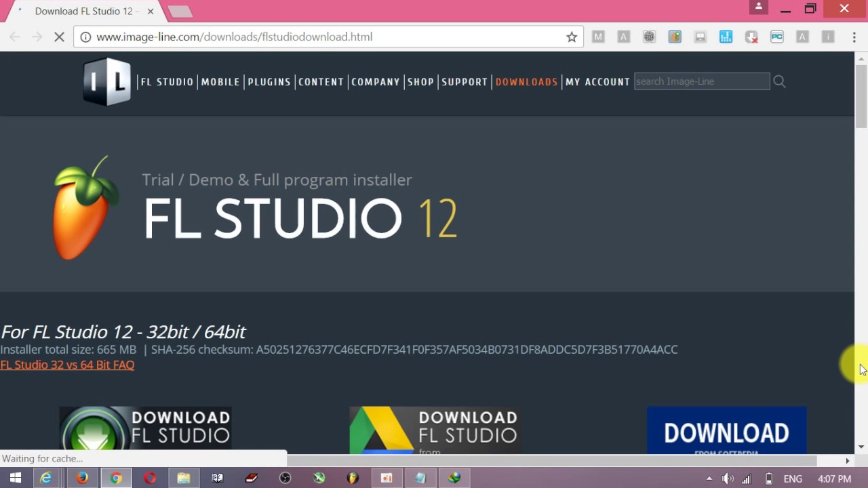The image size is (868, 488).
Task: Open the PLUGINS menu item
Action: tap(269, 81)
